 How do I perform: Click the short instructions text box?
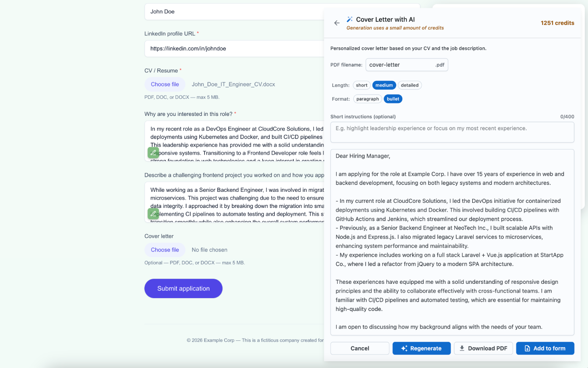coord(452,132)
